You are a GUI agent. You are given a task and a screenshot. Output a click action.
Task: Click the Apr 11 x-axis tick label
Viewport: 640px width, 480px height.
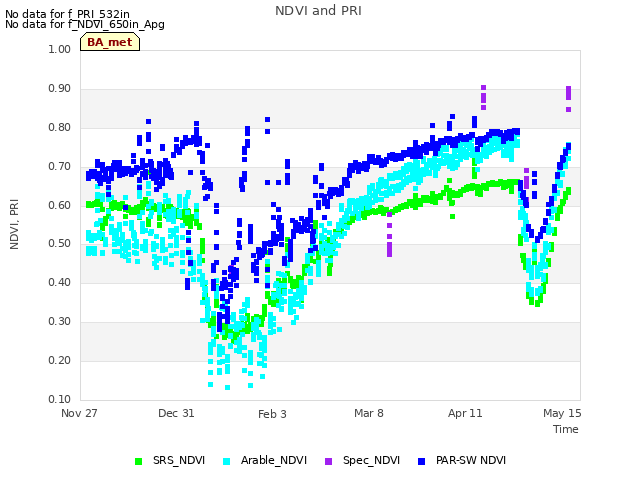point(465,413)
